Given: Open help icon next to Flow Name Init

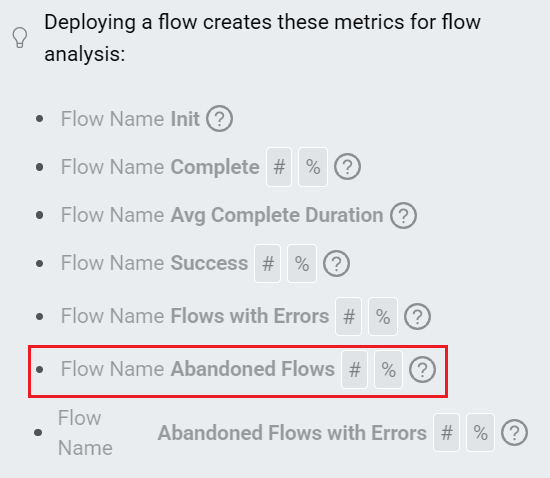Looking at the screenshot, I should (x=219, y=119).
